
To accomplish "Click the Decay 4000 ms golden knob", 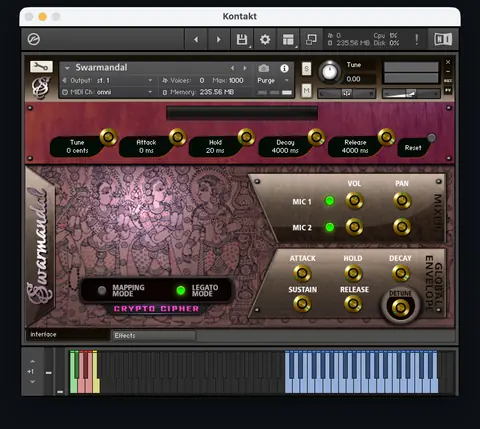I will tap(316, 137).
